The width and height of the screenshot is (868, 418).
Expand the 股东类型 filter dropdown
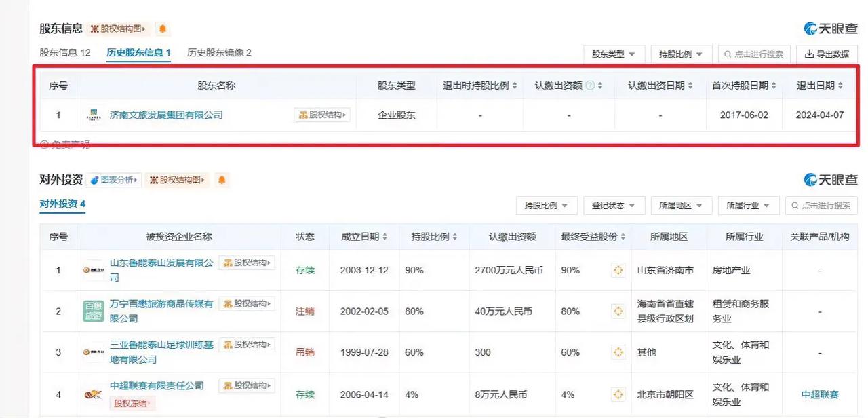[614, 54]
